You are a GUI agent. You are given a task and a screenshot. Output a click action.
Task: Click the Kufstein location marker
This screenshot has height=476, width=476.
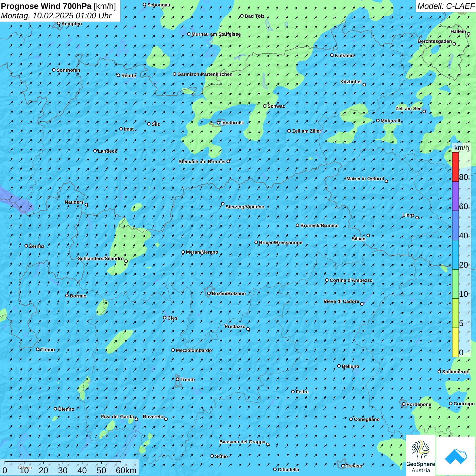[332, 55]
